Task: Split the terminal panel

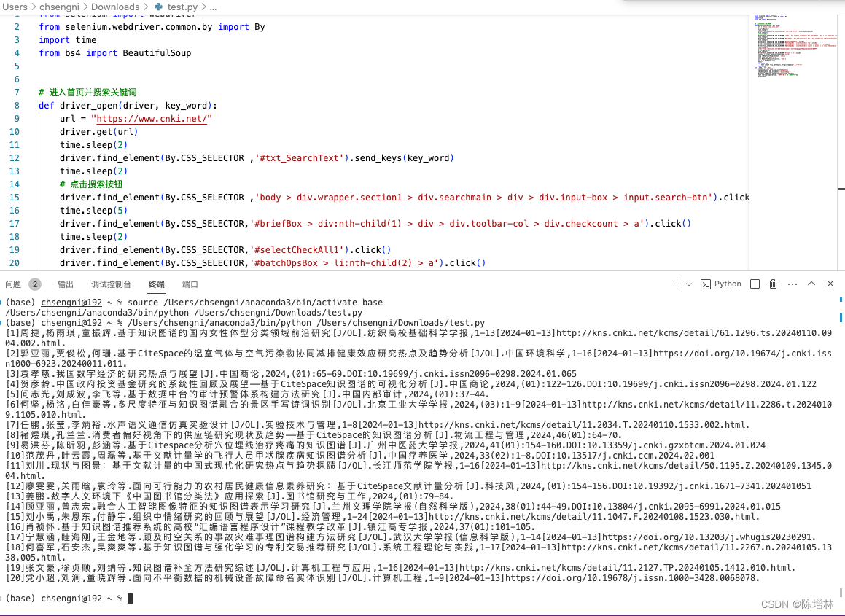Action: point(755,284)
